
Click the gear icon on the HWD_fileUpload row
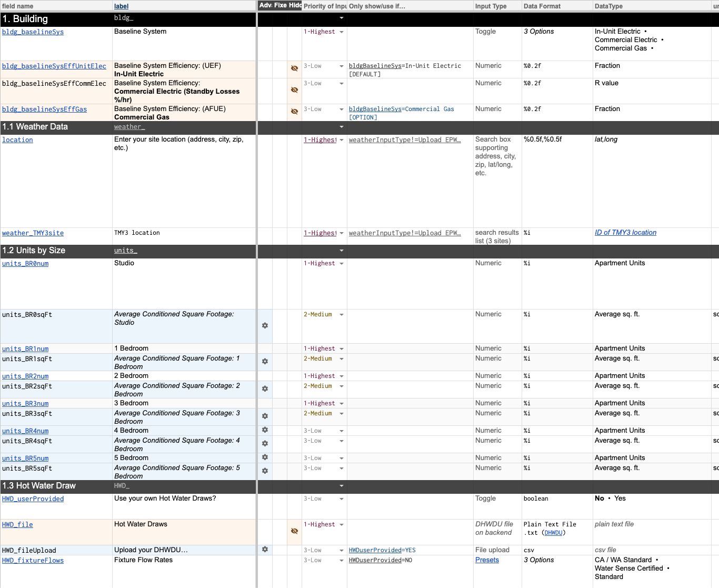coord(265,549)
